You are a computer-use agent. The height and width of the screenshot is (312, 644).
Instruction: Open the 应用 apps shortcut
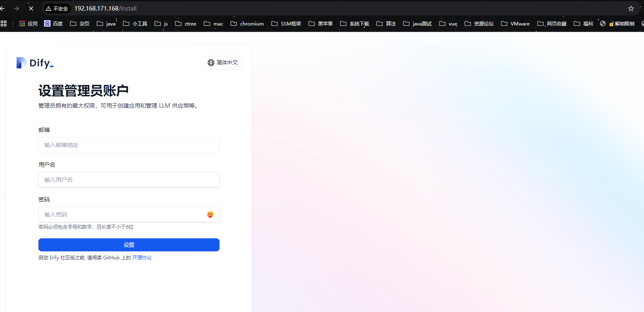[x=28, y=23]
